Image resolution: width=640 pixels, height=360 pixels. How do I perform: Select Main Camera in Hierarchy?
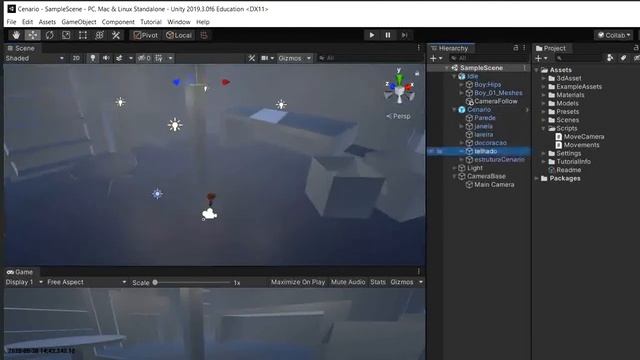click(x=494, y=184)
